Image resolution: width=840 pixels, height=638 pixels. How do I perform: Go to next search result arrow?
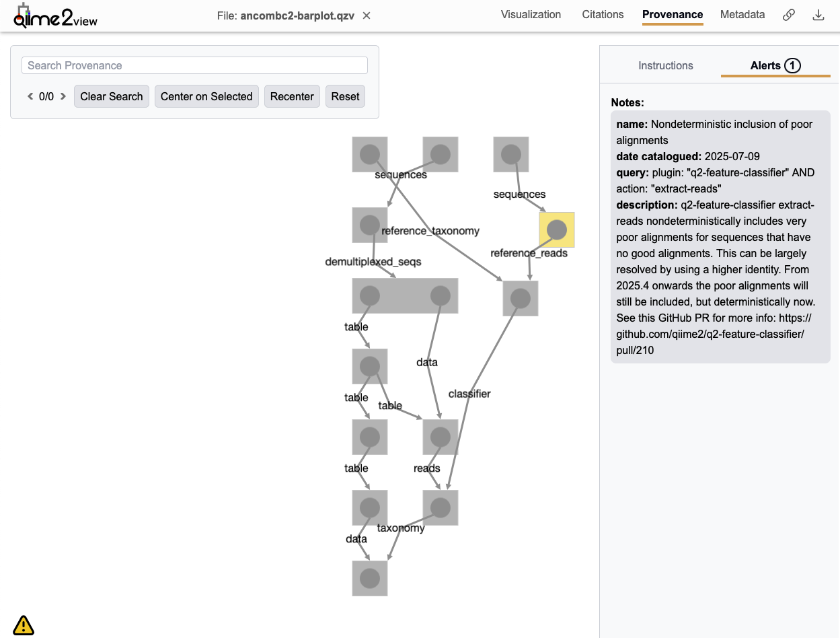63,96
